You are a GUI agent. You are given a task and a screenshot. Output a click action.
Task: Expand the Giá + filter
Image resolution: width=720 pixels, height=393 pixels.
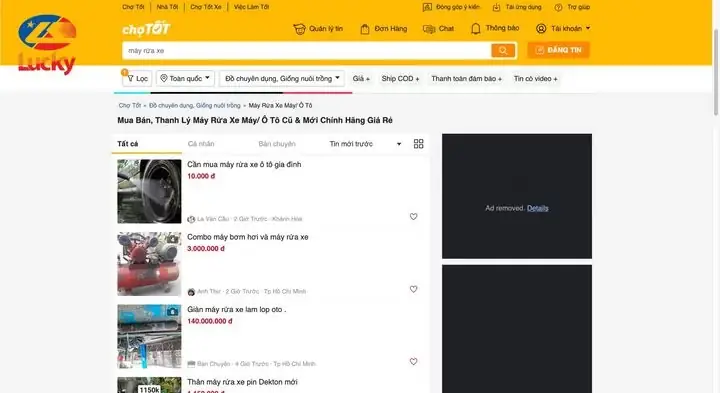click(361, 79)
